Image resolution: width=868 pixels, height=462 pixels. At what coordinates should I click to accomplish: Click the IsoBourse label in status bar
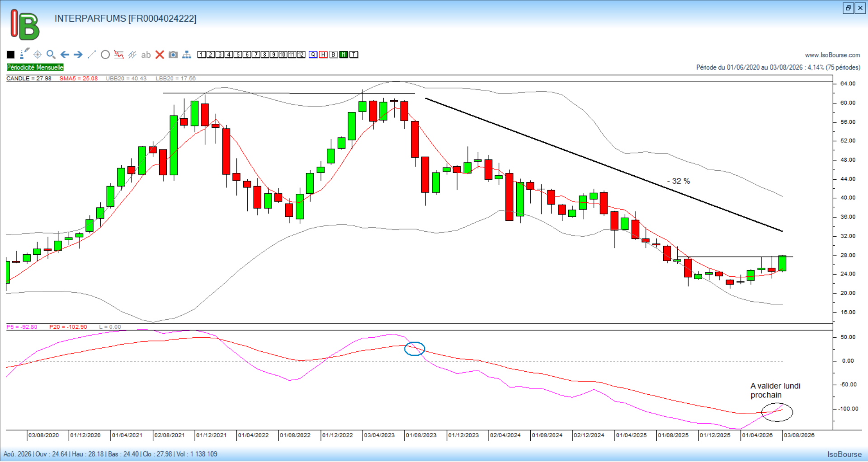click(844, 454)
